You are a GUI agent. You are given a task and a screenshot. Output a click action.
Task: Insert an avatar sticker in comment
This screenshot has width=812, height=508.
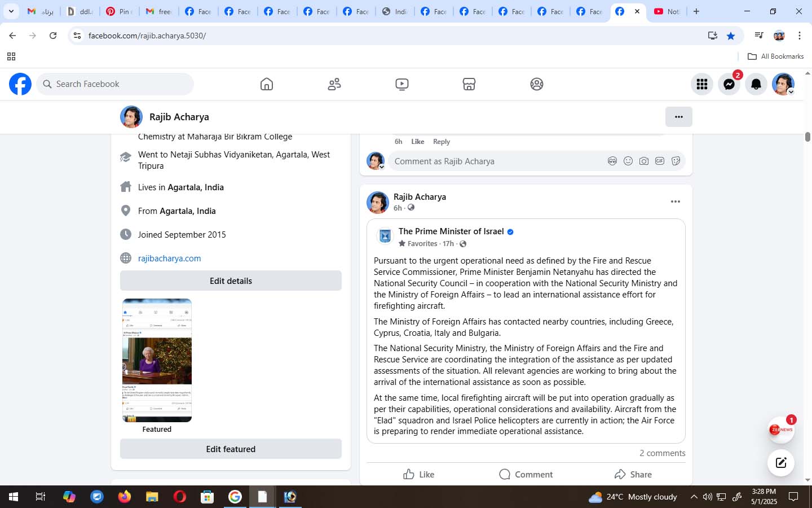click(x=612, y=161)
